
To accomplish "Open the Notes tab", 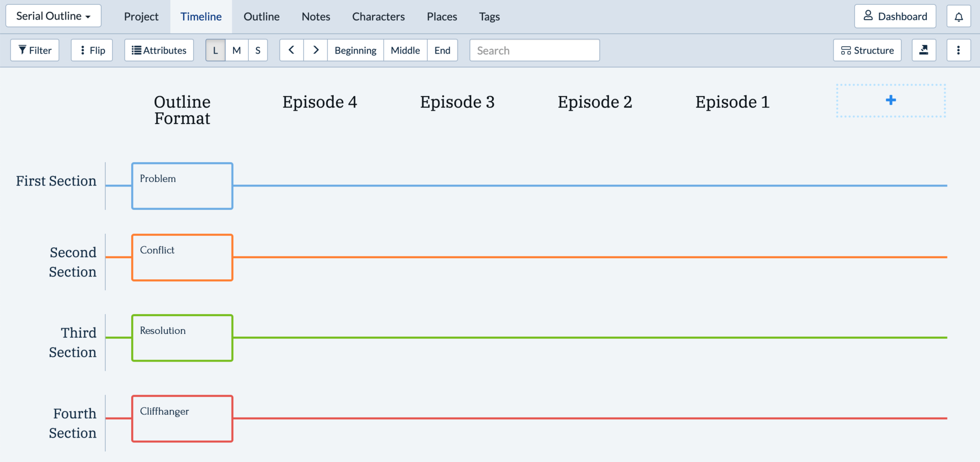I will click(316, 17).
